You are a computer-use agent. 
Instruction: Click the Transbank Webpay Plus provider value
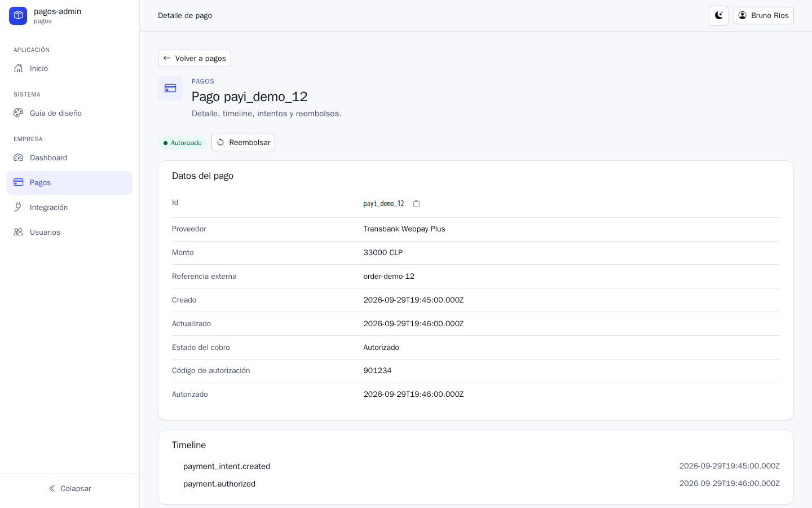pyautogui.click(x=404, y=229)
